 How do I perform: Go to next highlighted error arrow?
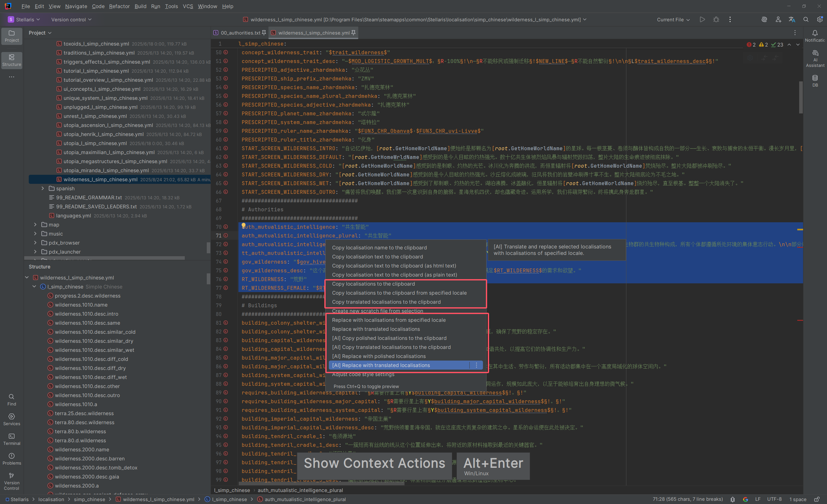click(798, 45)
